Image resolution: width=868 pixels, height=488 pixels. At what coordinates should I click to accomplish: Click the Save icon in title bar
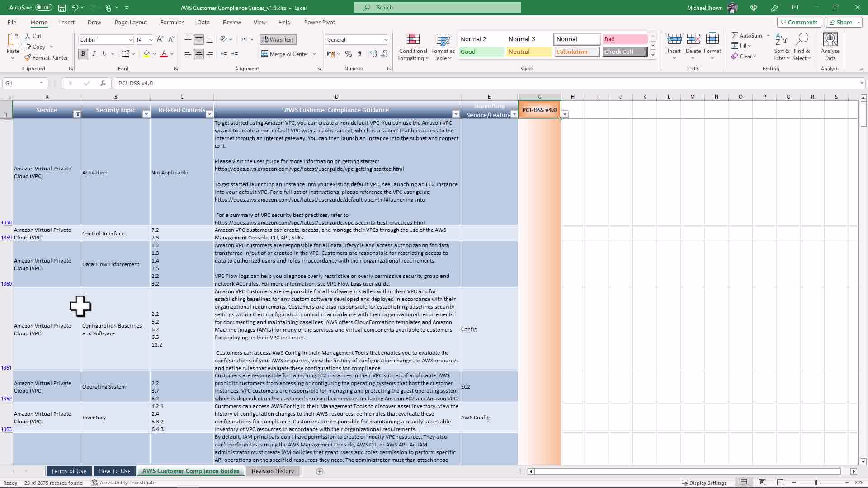[62, 8]
